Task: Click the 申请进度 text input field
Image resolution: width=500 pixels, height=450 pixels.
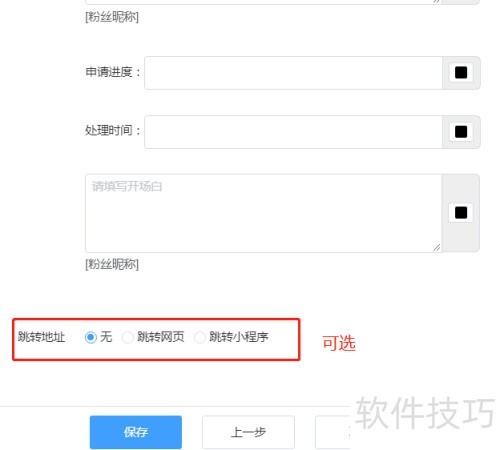Action: click(293, 73)
